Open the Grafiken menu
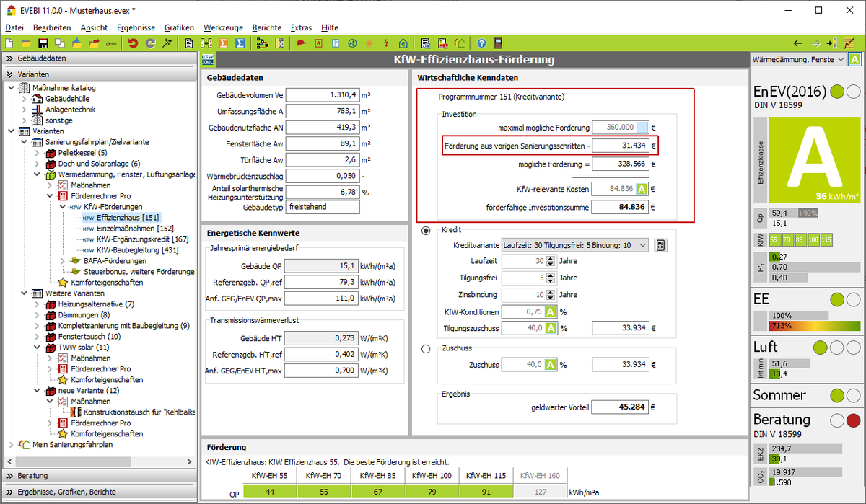This screenshot has width=866, height=504. tap(180, 27)
